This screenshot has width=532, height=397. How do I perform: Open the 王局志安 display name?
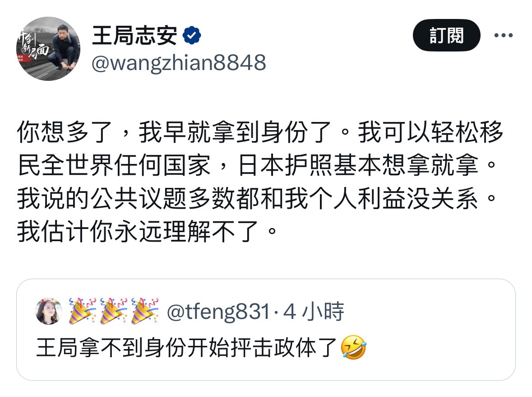(135, 35)
